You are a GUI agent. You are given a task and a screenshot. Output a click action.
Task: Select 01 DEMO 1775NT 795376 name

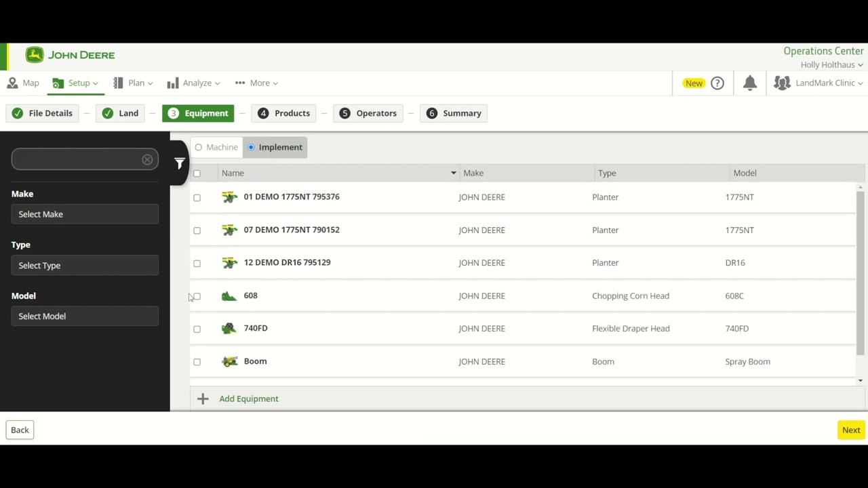coord(292,197)
